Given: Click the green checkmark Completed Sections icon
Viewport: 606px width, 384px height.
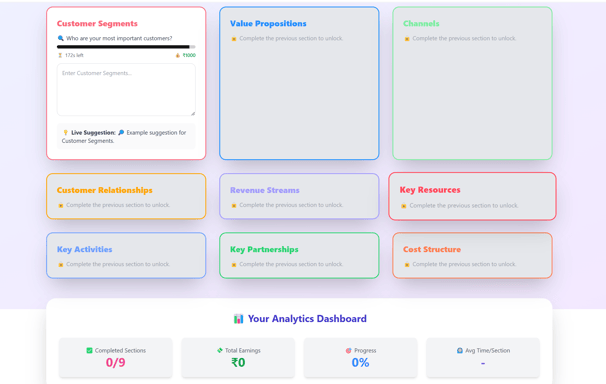Looking at the screenshot, I should pyautogui.click(x=89, y=350).
